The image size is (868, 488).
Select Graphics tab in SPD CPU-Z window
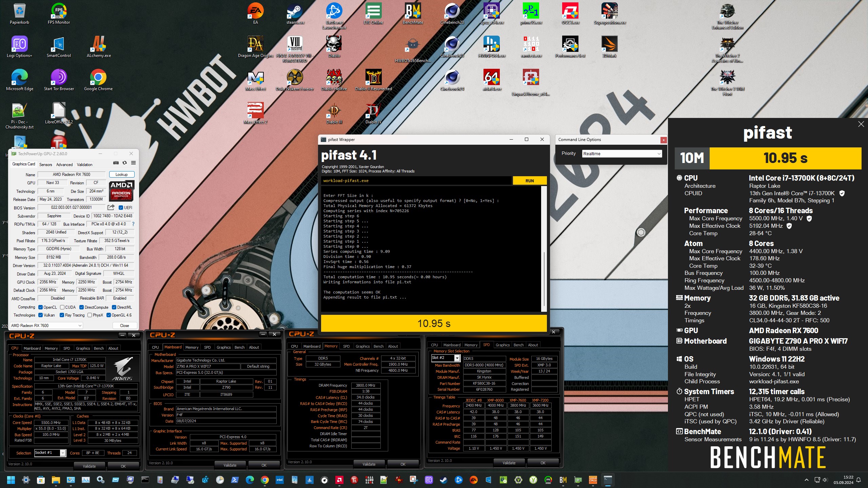coord(502,345)
